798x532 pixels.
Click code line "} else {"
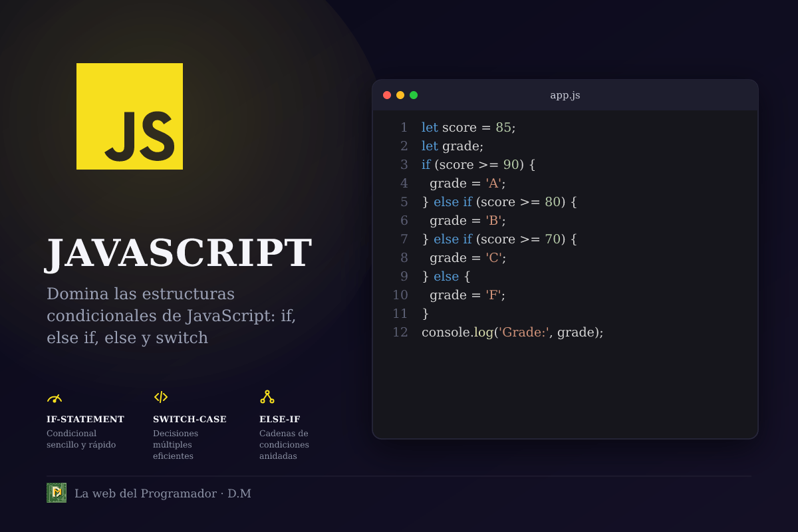pyautogui.click(x=446, y=276)
